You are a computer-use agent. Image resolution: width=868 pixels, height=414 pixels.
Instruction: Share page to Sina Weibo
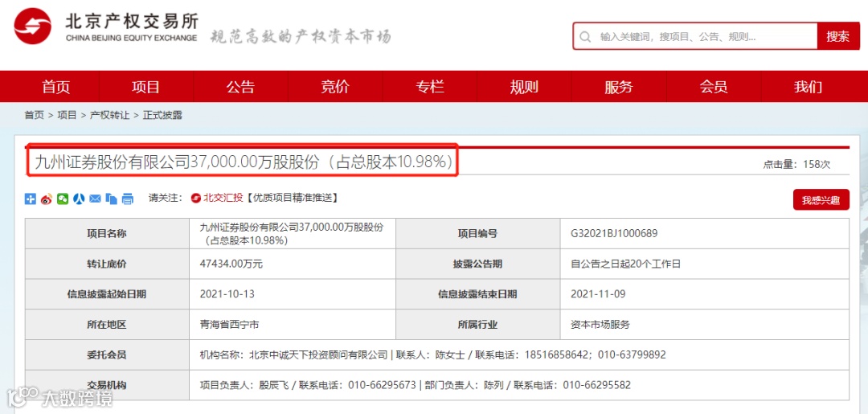click(47, 199)
